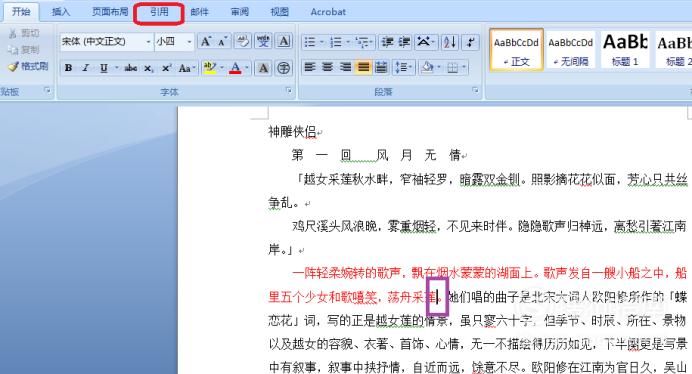Toggle Bold formatting
This screenshot has width=692, height=374.
[68, 68]
